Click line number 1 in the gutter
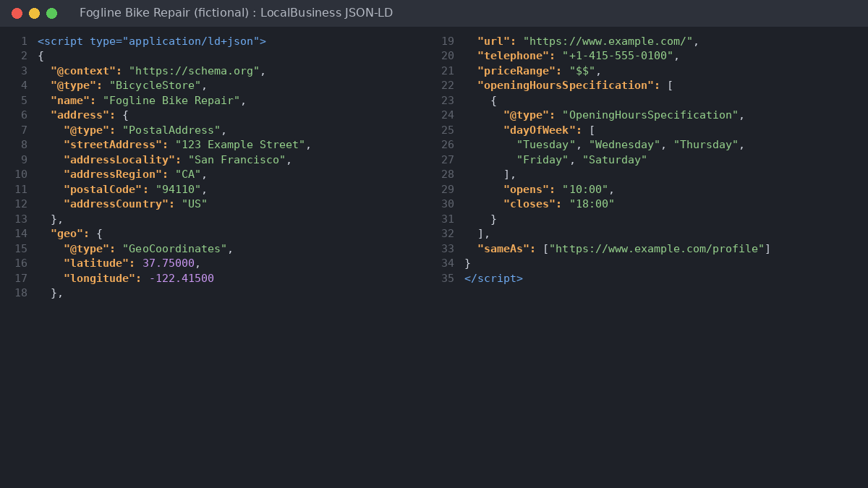This screenshot has width=868, height=488. tap(24, 41)
